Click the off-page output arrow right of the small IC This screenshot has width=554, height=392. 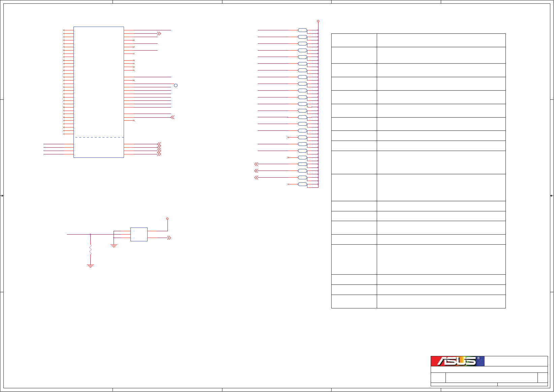[169, 238]
